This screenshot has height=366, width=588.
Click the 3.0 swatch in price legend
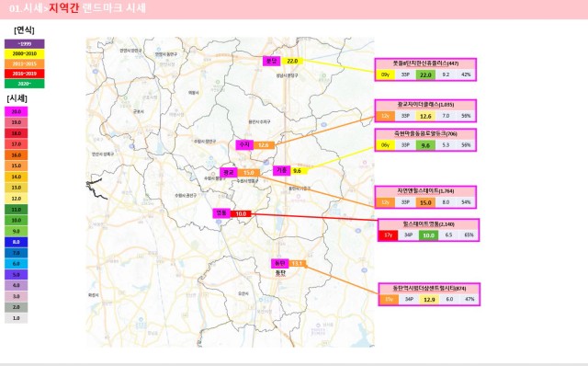coord(17,296)
